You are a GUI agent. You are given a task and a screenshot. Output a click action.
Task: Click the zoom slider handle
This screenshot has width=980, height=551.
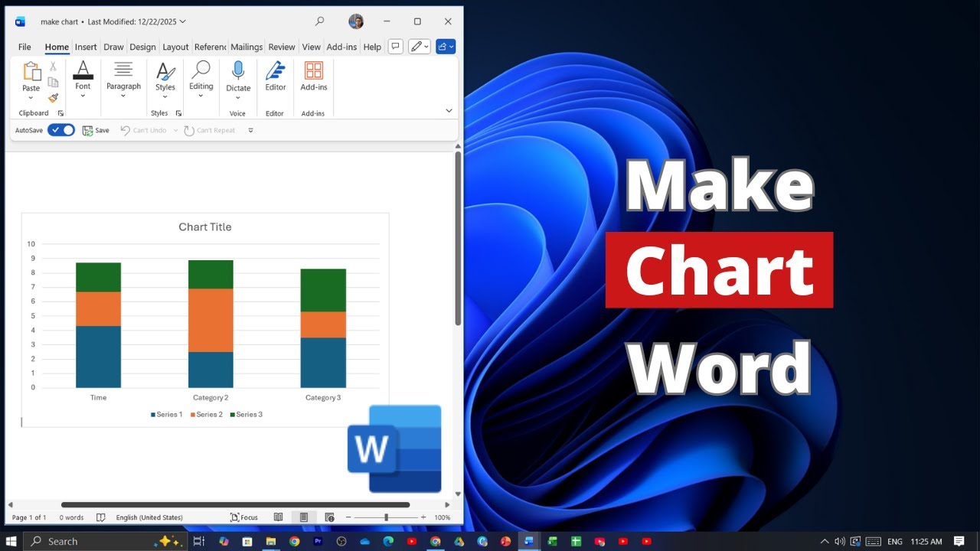tap(386, 517)
